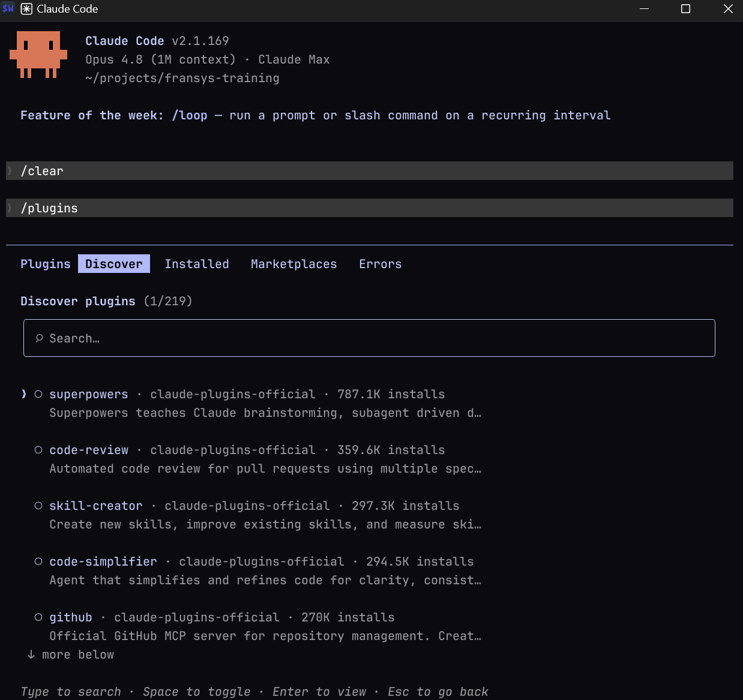Click the /loop feature command text

(x=190, y=115)
